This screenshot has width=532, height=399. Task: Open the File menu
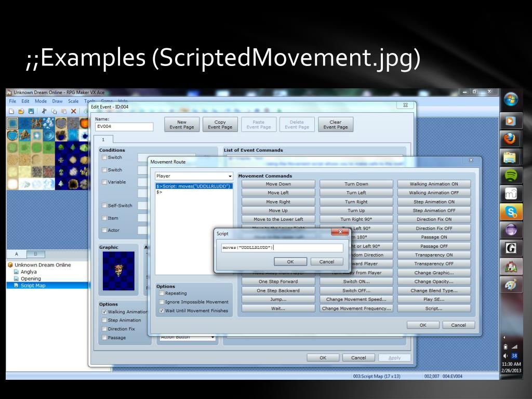[x=12, y=101]
